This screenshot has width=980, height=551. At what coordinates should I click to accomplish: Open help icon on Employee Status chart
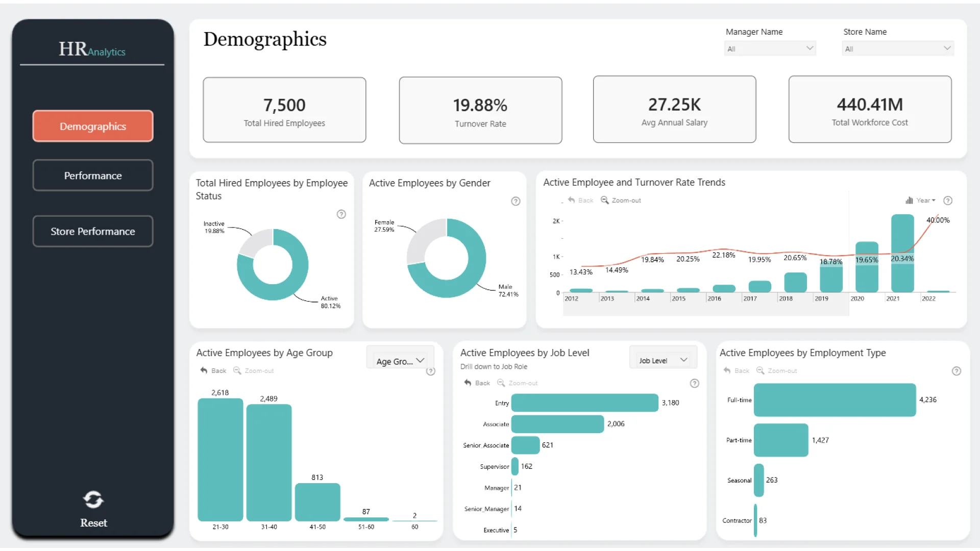click(x=341, y=214)
